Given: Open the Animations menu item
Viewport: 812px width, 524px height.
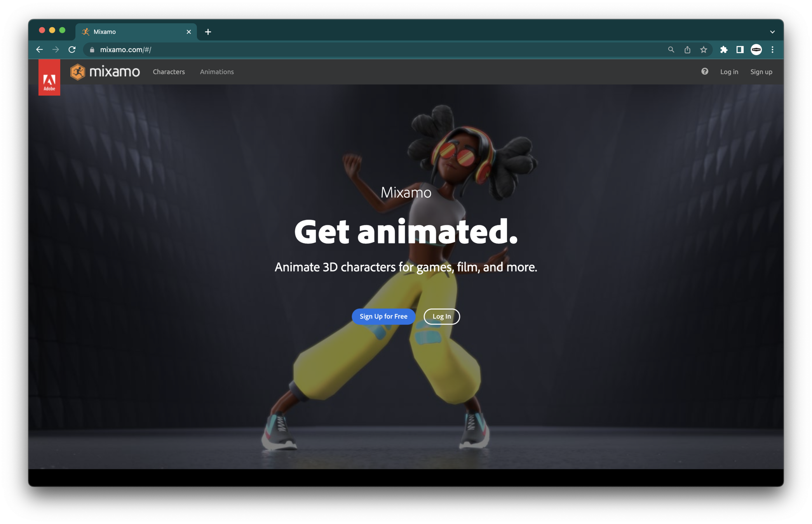Looking at the screenshot, I should (217, 72).
